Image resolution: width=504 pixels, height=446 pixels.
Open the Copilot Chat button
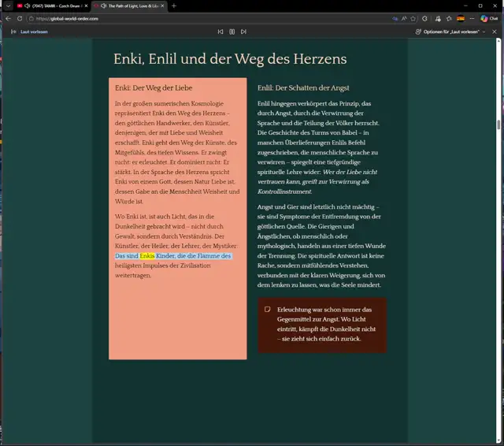(x=488, y=18)
